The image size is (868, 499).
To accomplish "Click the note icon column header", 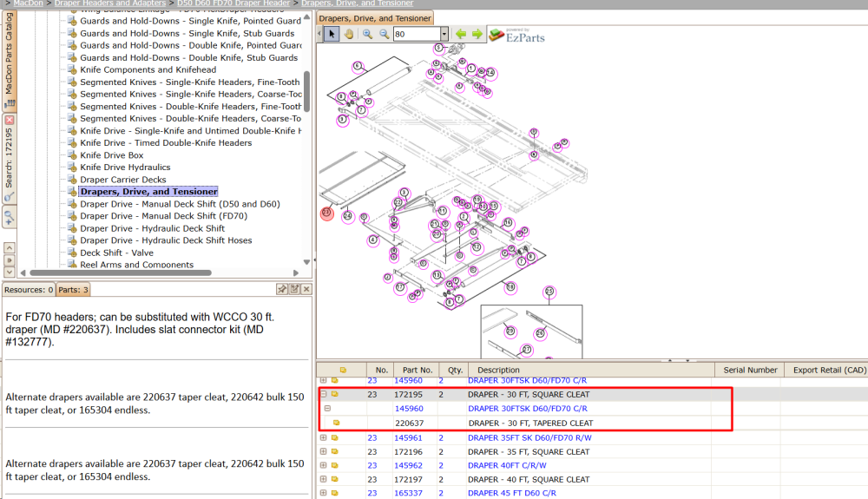I will [342, 370].
